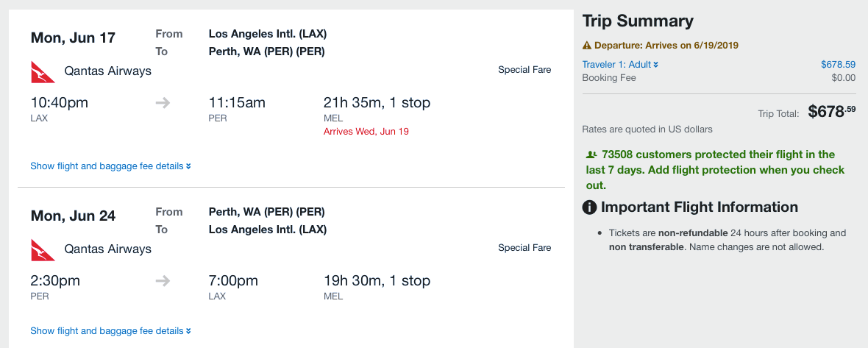
Task: Show flight and baggage fee details for Jun 17
Action: tap(110, 166)
